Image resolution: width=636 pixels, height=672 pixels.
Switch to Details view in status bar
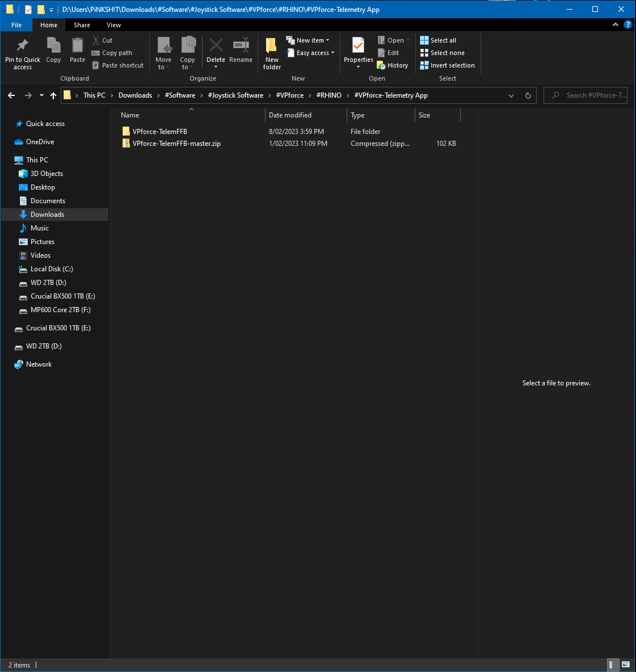coord(614,665)
